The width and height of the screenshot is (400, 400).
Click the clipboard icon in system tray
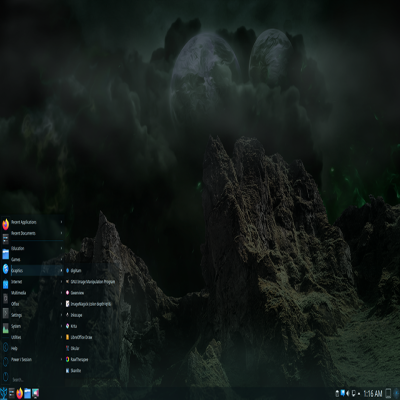pyautogui.click(x=337, y=393)
